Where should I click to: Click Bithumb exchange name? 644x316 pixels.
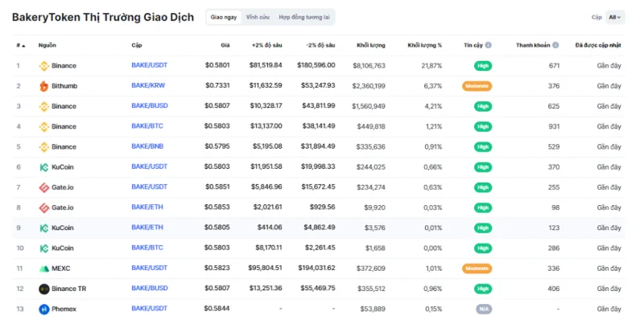coord(64,86)
